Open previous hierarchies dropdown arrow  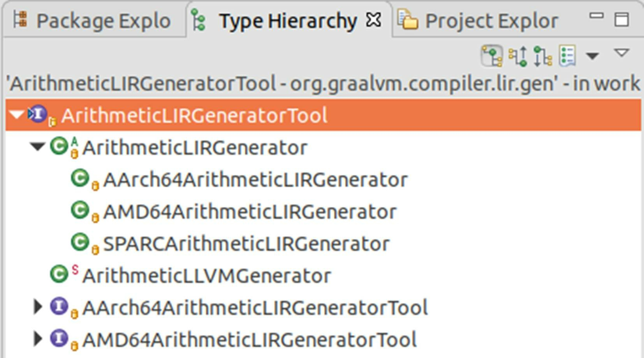click(x=593, y=56)
